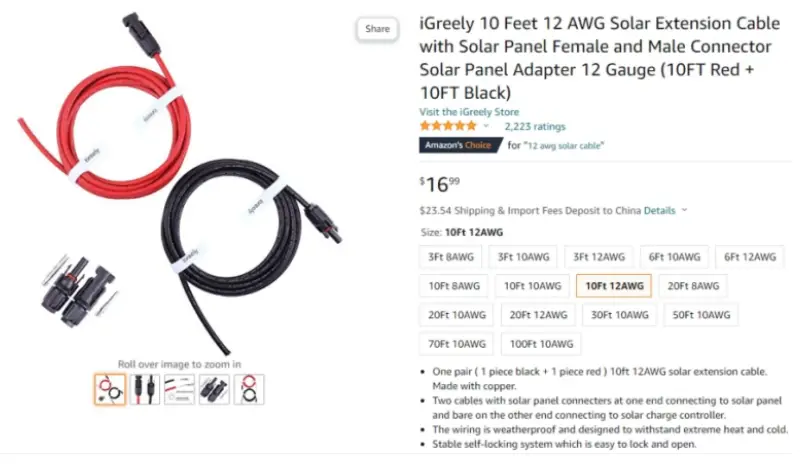Click the Amazon's Choice badge
This screenshot has height=472, width=811.
tap(460, 145)
